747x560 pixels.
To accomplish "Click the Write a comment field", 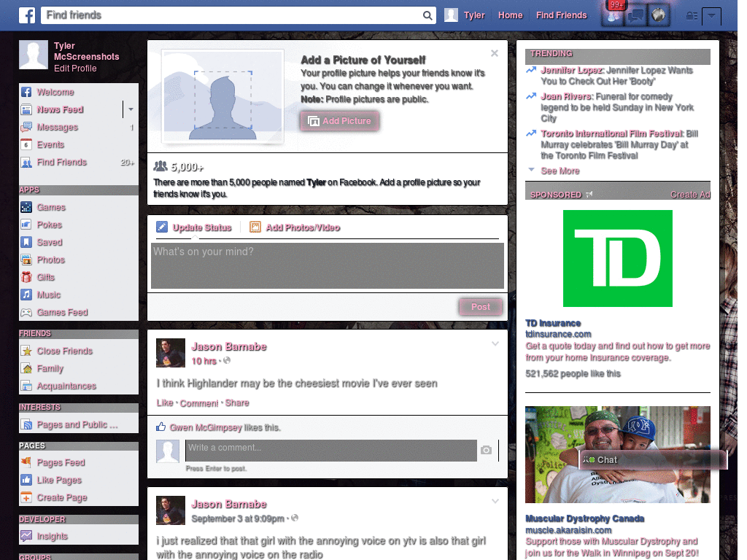I will coord(331,451).
